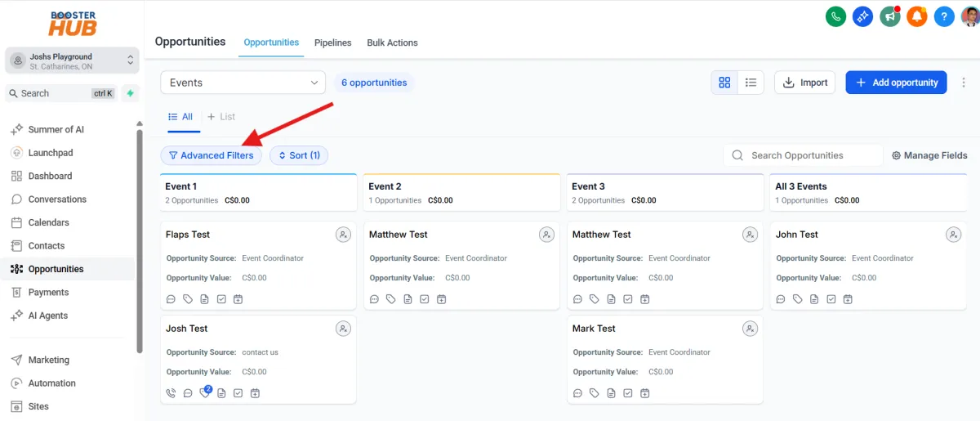980x421 pixels.
Task: Open conversation icon on John Test card
Action: [781, 299]
